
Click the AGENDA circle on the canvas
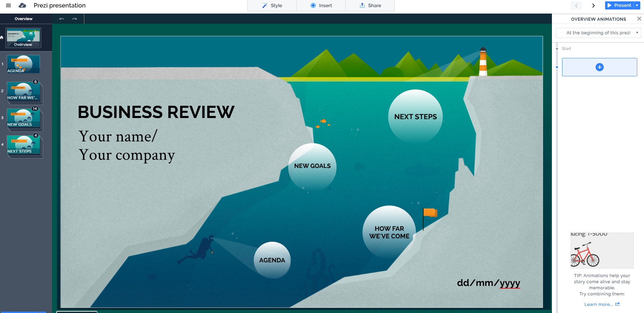[272, 260]
